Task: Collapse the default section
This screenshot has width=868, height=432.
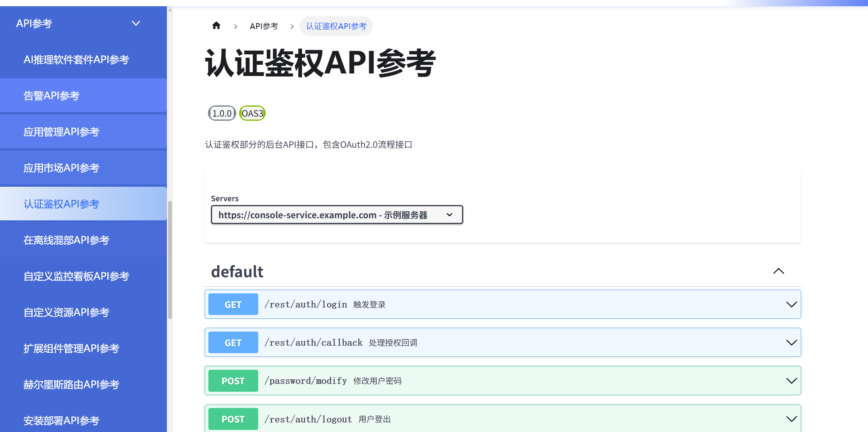Action: click(x=779, y=271)
